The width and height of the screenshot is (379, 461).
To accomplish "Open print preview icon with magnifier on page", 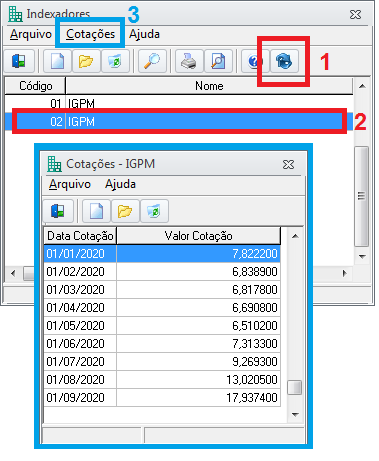I will [218, 61].
